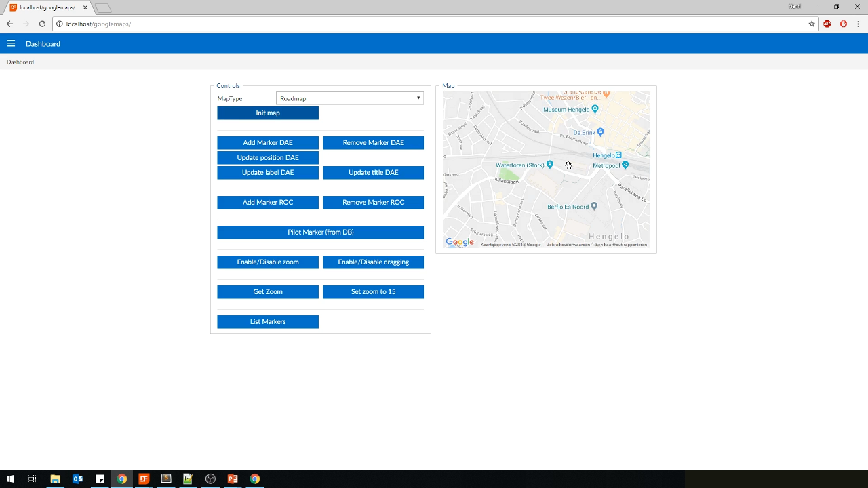The height and width of the screenshot is (488, 868).
Task: Bookmark page with the star icon
Action: pyautogui.click(x=812, y=24)
